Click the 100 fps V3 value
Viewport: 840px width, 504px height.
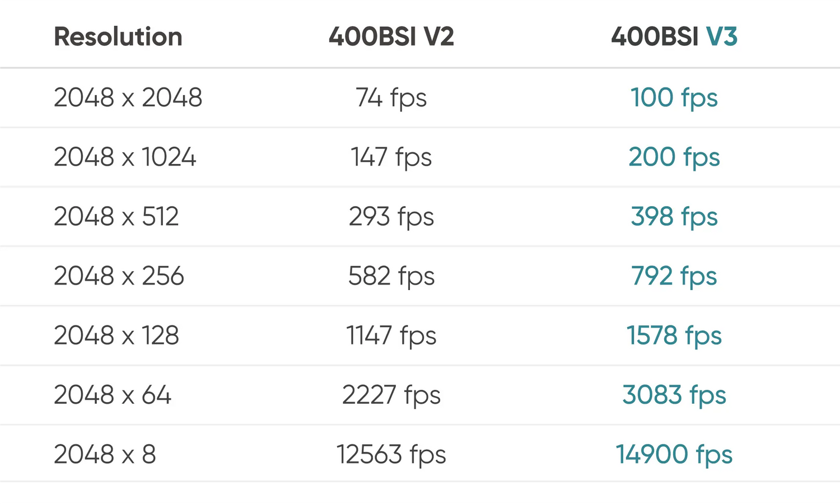click(674, 97)
